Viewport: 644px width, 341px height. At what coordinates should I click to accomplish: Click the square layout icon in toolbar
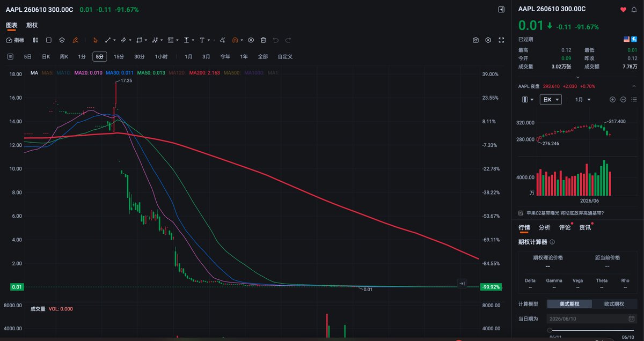pyautogui.click(x=48, y=40)
